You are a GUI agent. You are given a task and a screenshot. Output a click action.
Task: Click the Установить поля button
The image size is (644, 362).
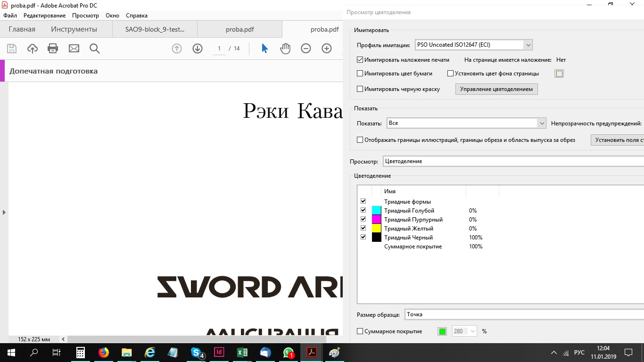click(x=617, y=140)
